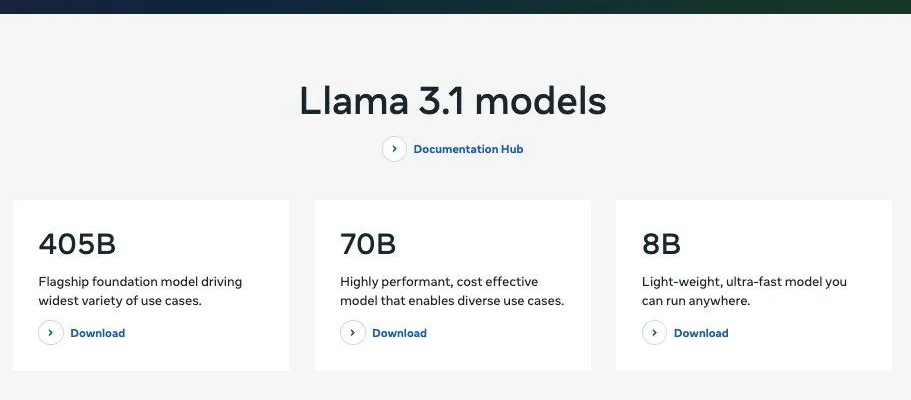This screenshot has height=400, width=911.
Task: Select the 8B heading text
Action: pos(661,244)
